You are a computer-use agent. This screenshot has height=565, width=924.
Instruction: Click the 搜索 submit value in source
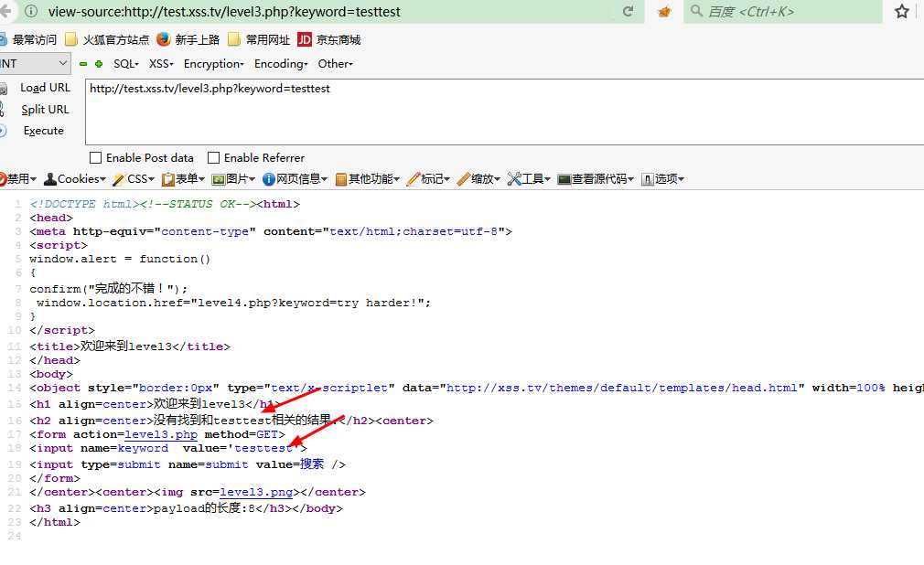pyautogui.click(x=312, y=464)
